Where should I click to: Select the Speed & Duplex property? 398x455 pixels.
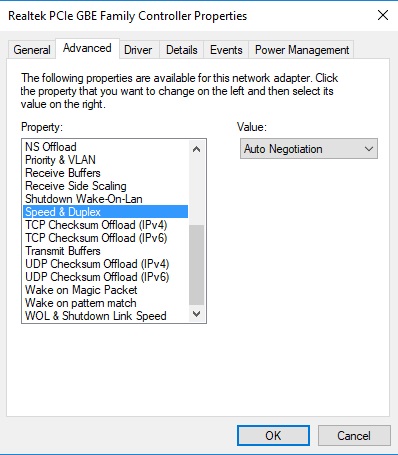[x=105, y=212]
